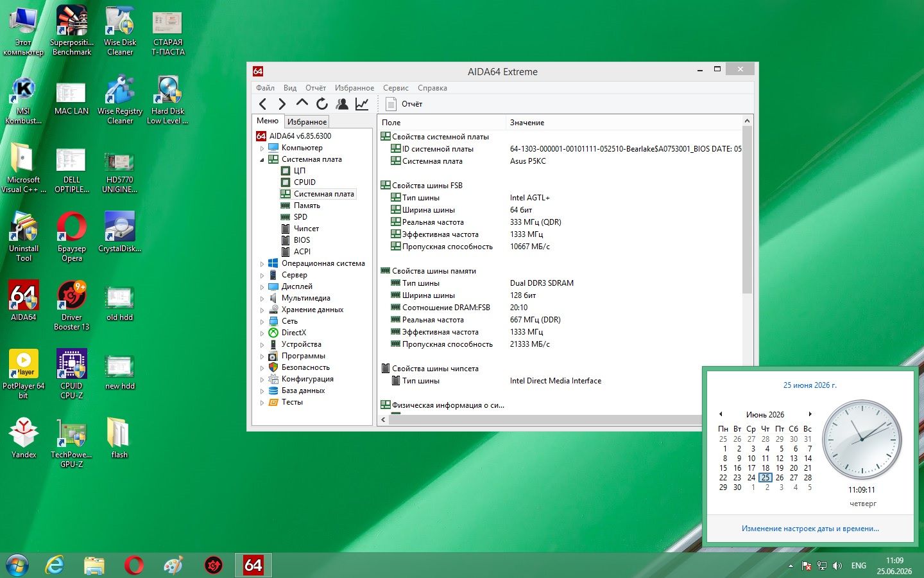Expand the Хранение данных node
Image resolution: width=924 pixels, height=578 pixels.
(262, 310)
